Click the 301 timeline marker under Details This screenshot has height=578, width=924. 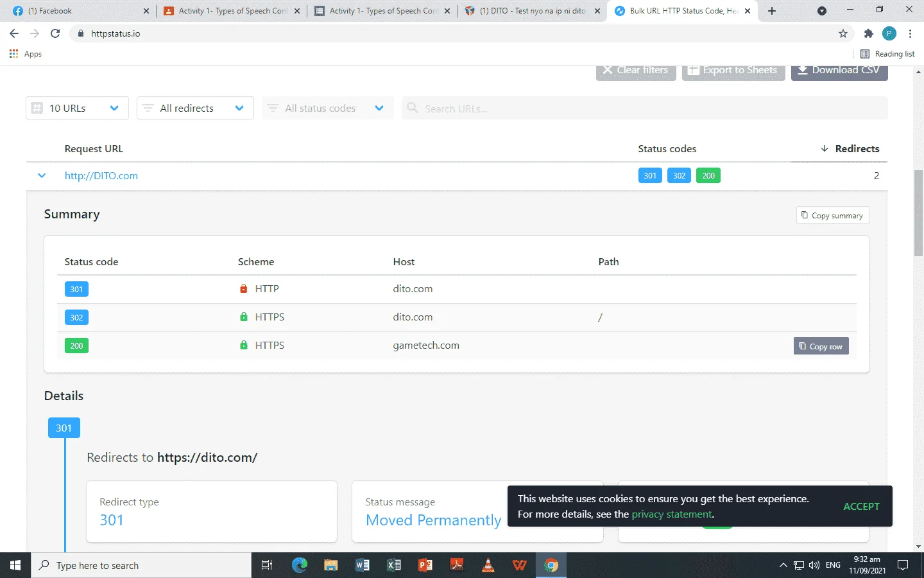[x=64, y=428]
